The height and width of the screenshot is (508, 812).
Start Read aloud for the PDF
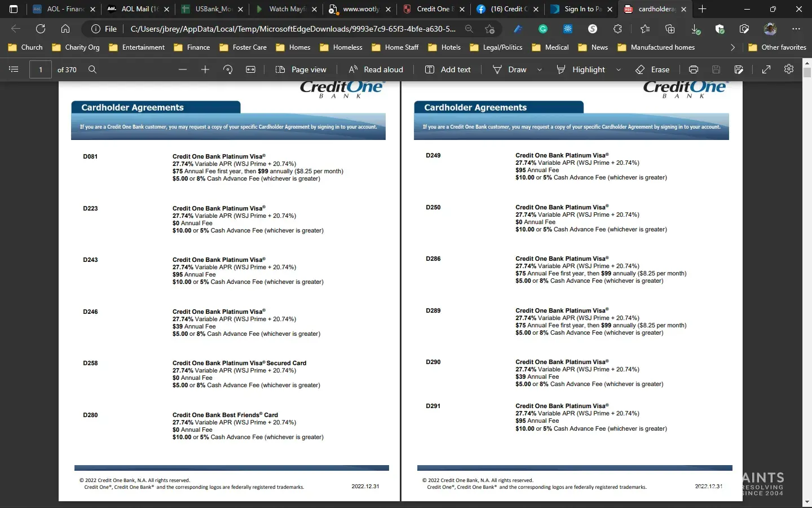376,69
